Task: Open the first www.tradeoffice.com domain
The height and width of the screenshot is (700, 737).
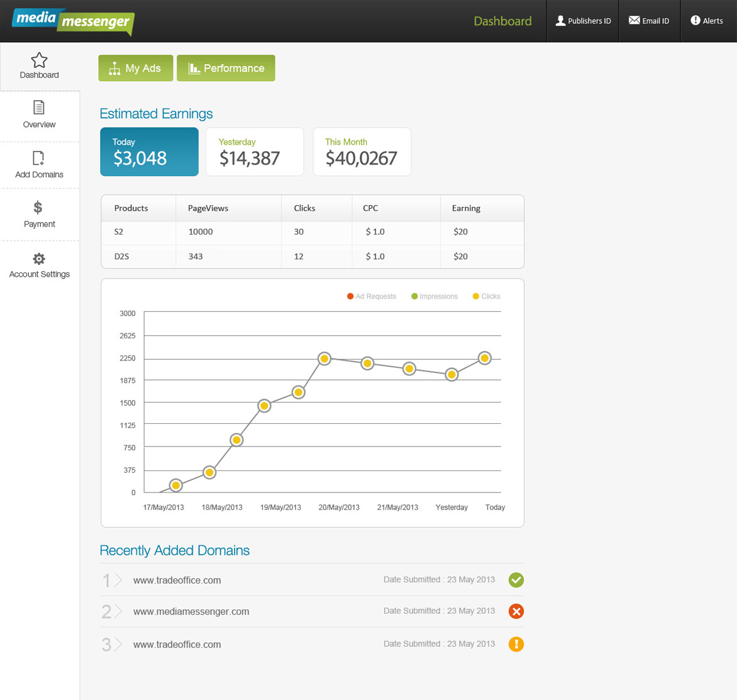Action: (x=177, y=580)
